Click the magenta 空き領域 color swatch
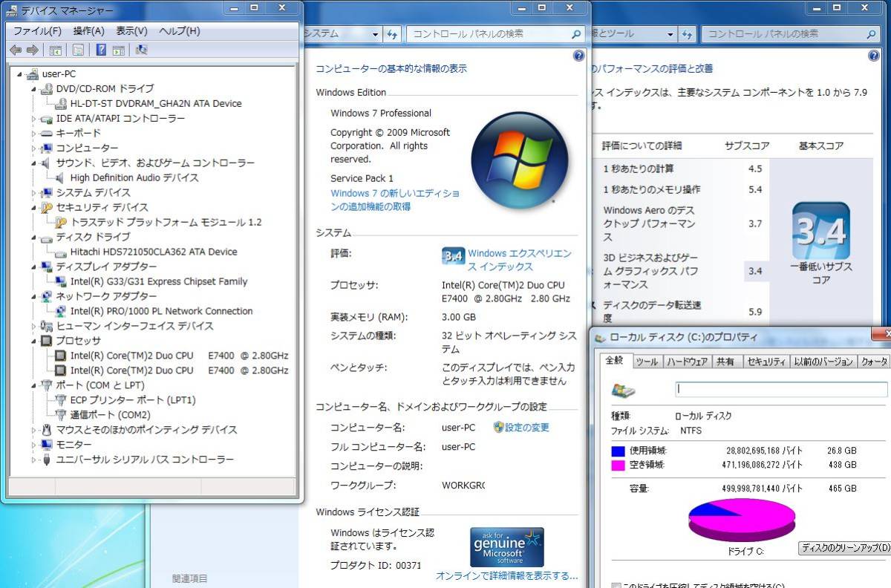This screenshot has height=588, width=891. (x=618, y=465)
